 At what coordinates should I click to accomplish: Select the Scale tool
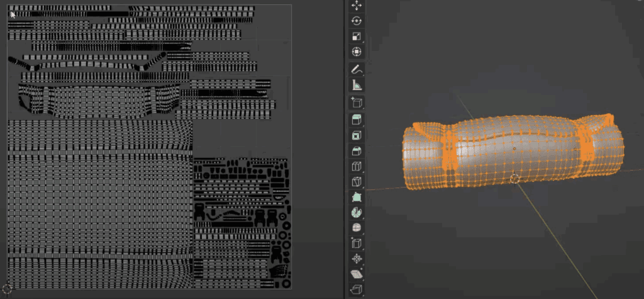click(x=356, y=37)
